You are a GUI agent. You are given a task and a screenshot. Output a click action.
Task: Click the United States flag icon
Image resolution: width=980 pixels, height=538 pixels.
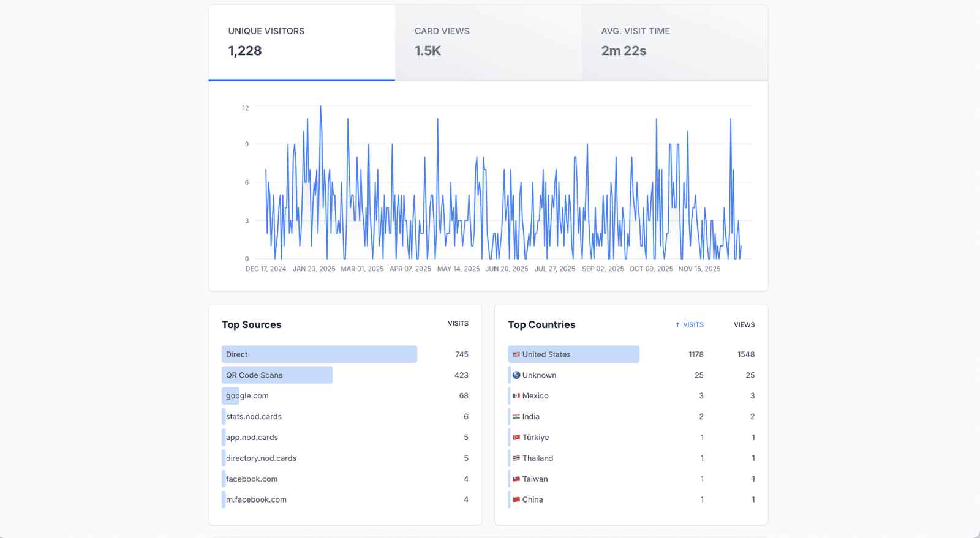516,354
